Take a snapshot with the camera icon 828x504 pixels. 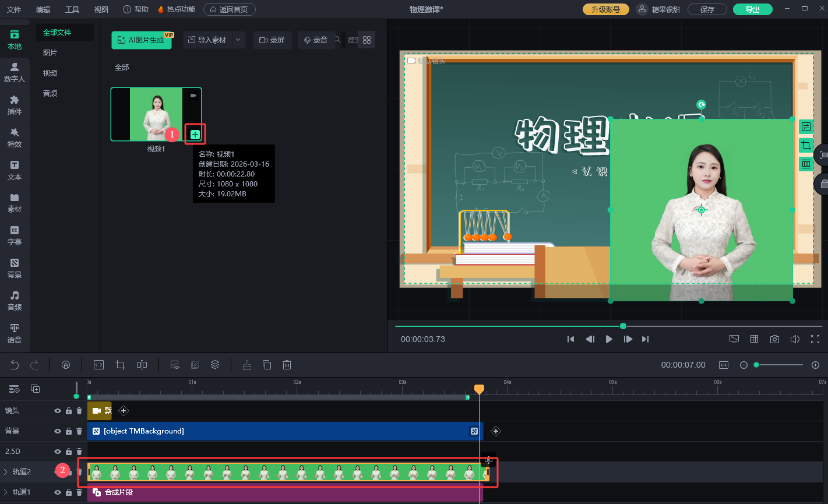tap(774, 339)
